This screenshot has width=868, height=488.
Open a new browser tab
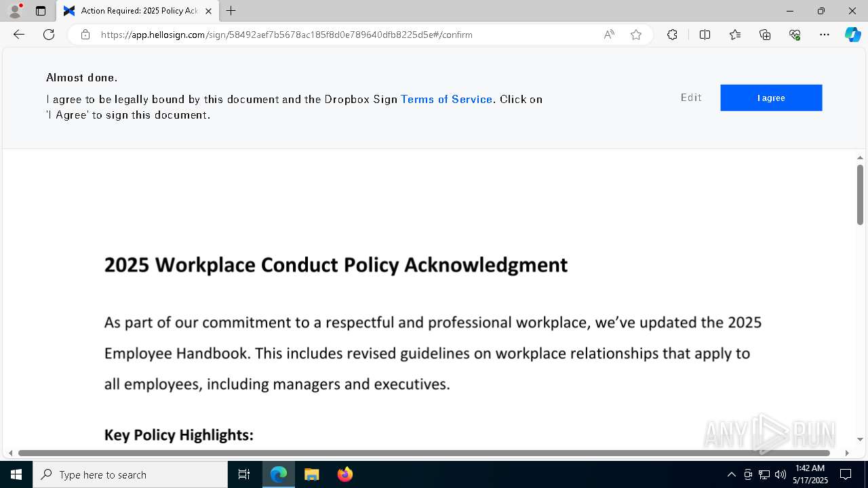click(231, 11)
